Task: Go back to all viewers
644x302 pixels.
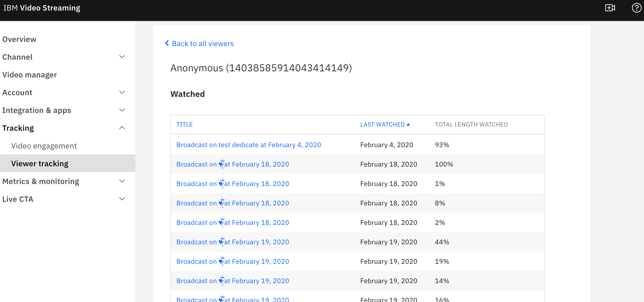Action: point(203,44)
